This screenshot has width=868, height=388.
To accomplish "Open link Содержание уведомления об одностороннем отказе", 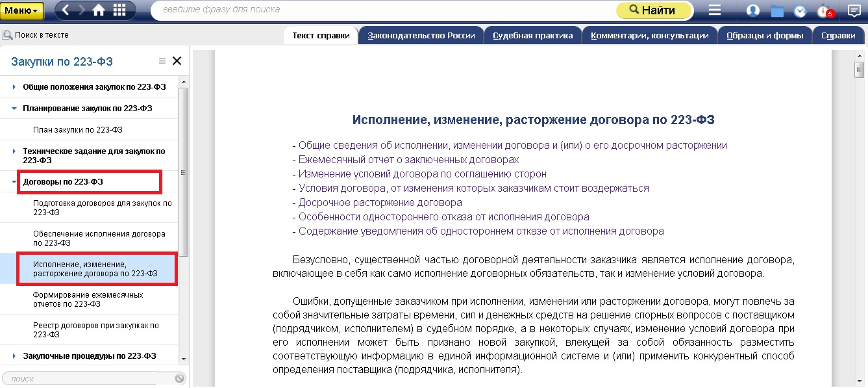I will point(481,231).
